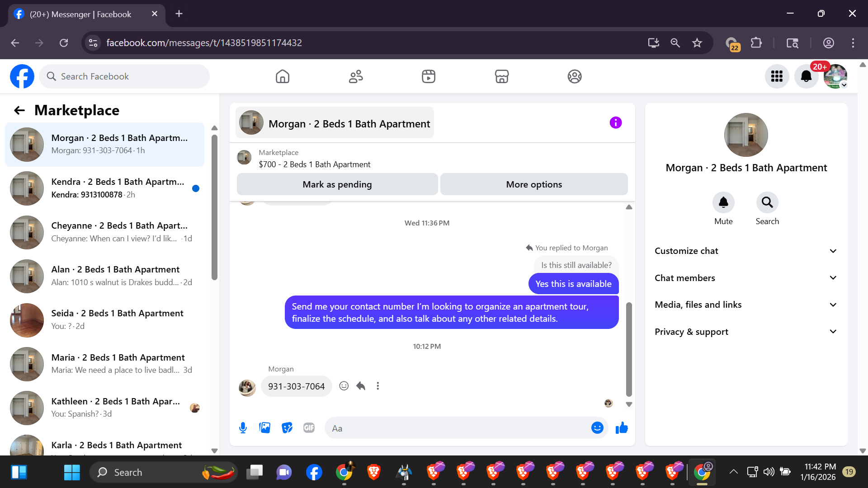Open the sticker picker icon
This screenshot has height=488, width=868.
pyautogui.click(x=287, y=428)
